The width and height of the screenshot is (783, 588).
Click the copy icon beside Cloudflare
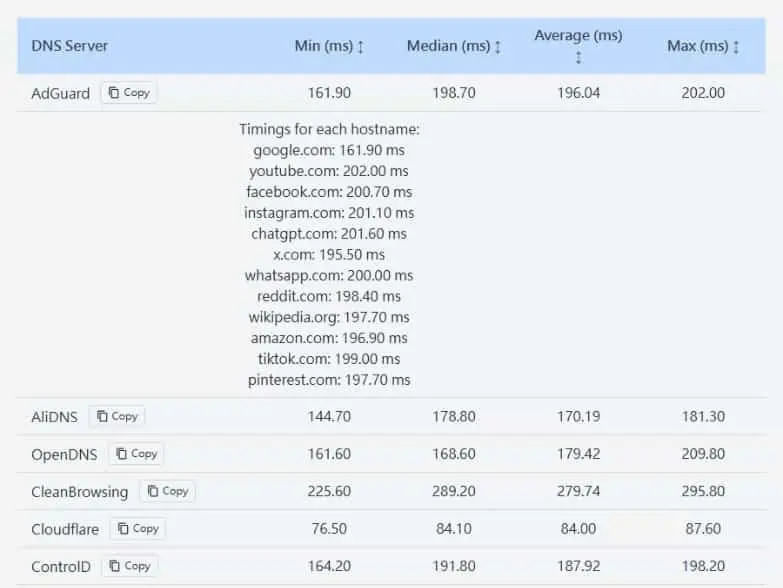(123, 529)
